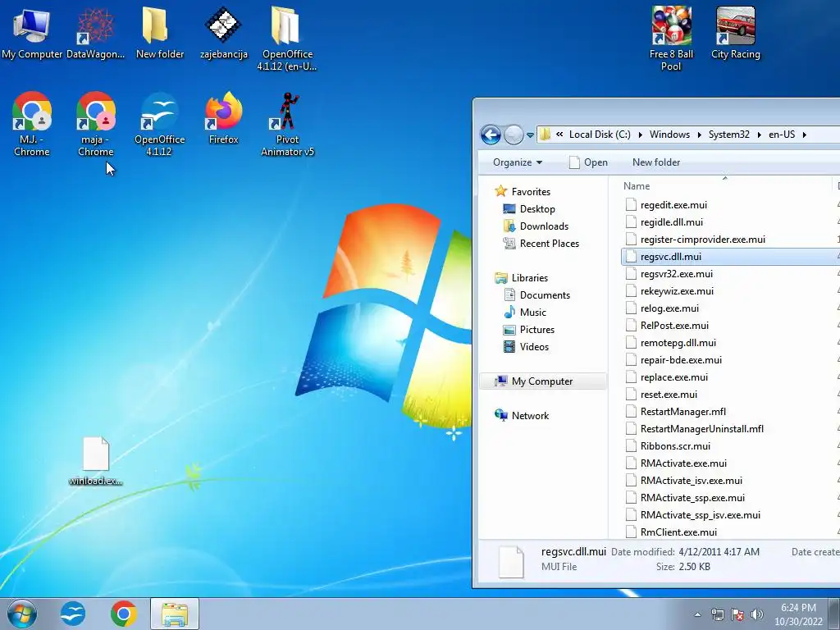
Task: Select the New folder desktop icon
Action: point(160,33)
